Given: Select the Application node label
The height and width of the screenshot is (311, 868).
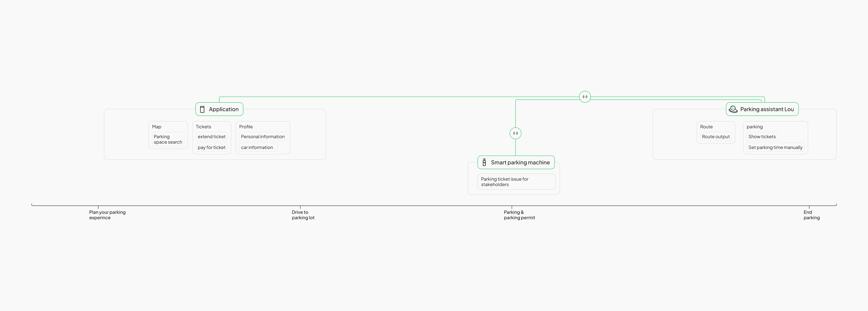Looking at the screenshot, I should [x=223, y=109].
